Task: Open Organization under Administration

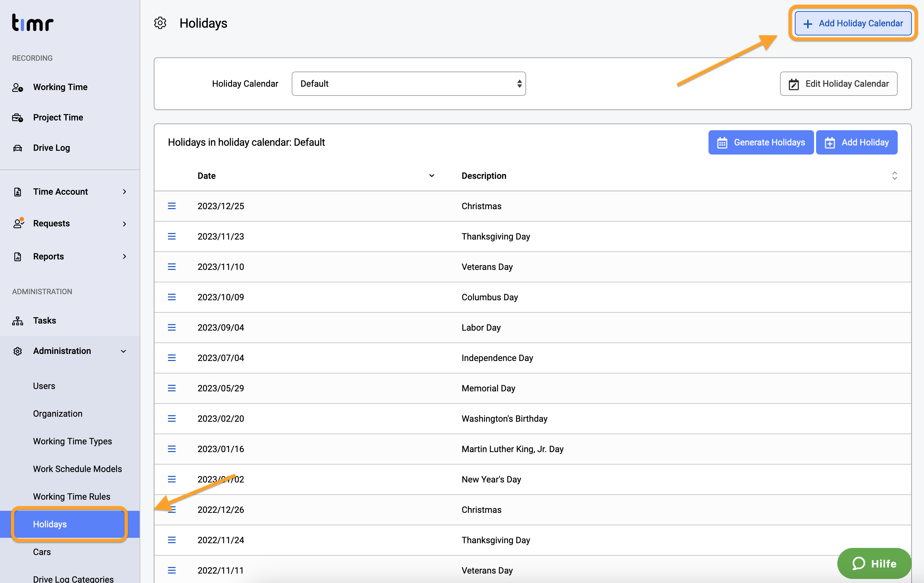Action: point(58,413)
